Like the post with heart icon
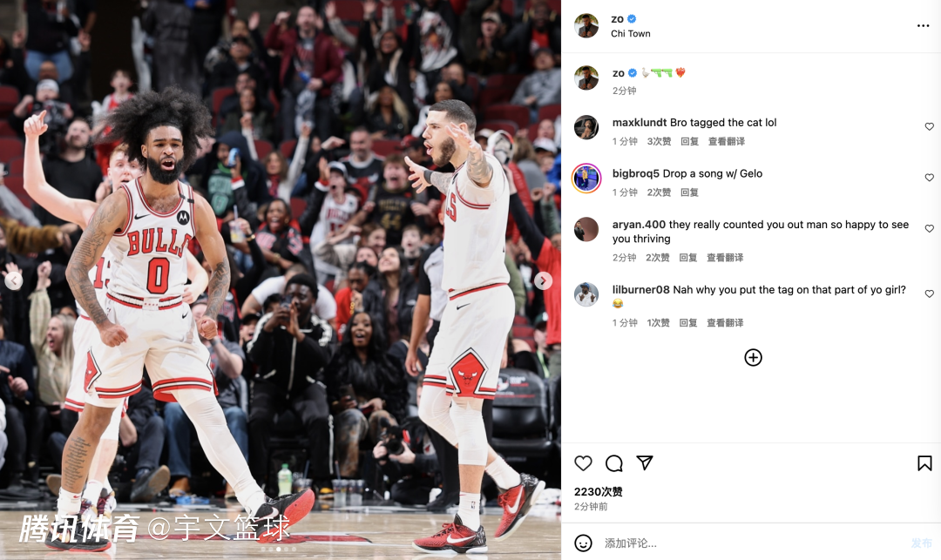 click(x=583, y=462)
